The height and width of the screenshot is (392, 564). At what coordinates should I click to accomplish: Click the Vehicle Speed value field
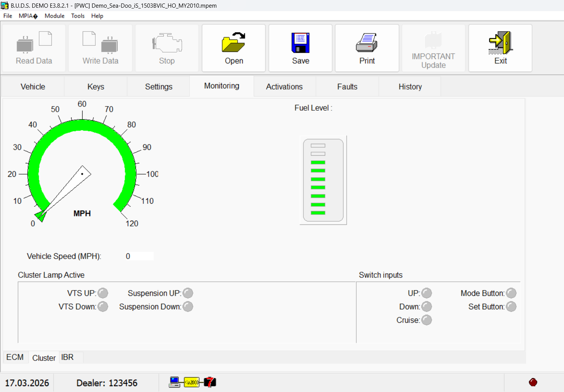coord(139,256)
